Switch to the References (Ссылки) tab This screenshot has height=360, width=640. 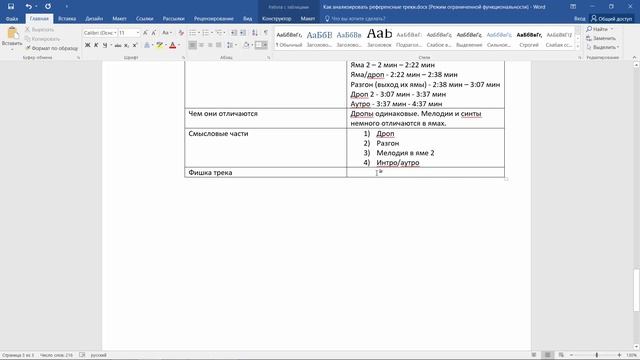[144, 19]
